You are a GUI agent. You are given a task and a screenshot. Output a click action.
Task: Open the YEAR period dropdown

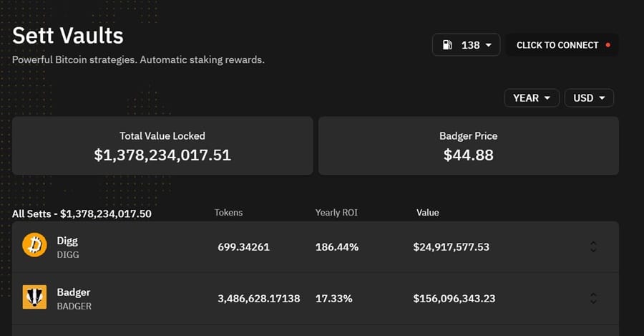click(x=531, y=98)
